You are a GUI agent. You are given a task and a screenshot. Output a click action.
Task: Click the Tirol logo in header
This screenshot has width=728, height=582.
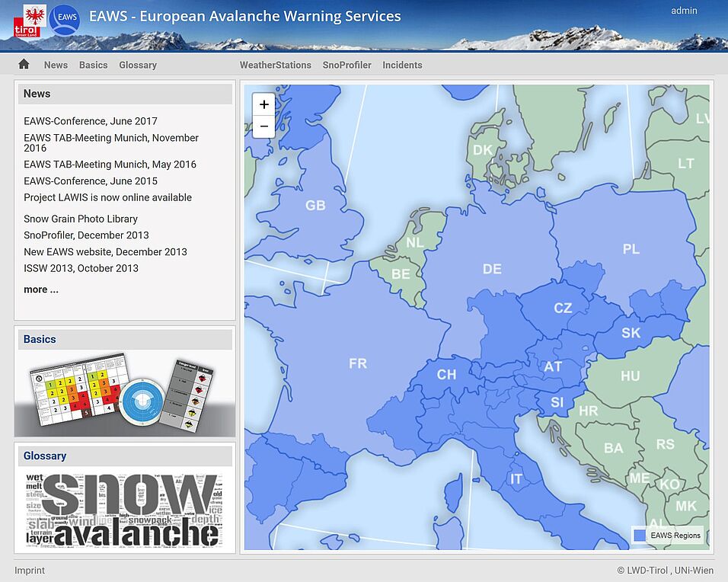tap(30, 21)
